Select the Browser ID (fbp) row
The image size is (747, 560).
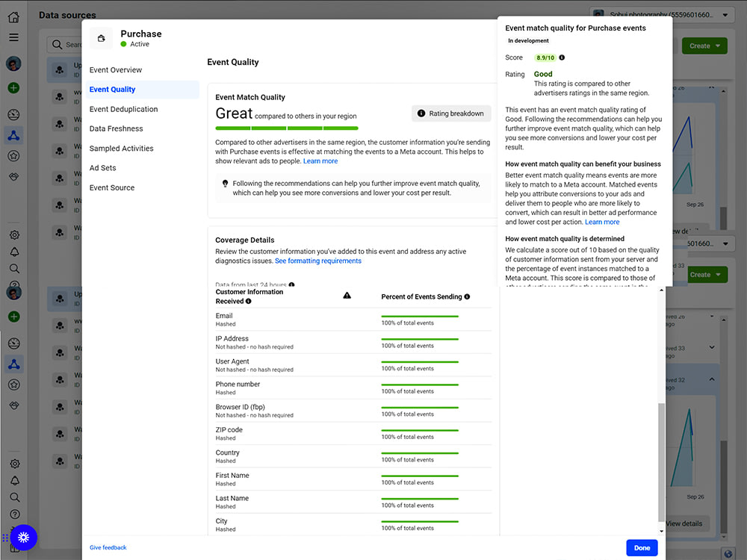click(x=353, y=411)
